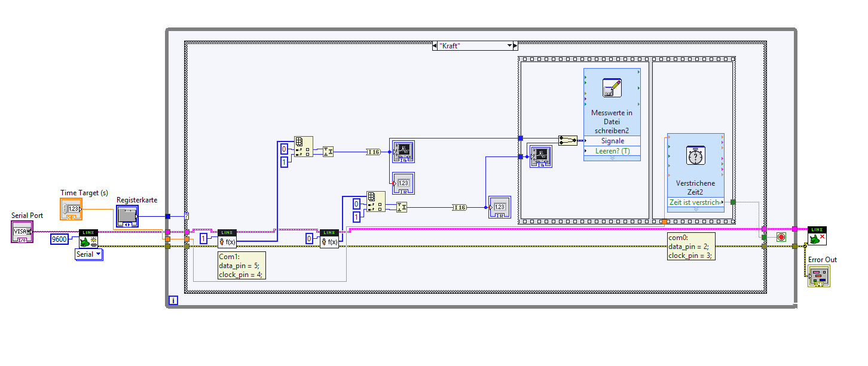The height and width of the screenshot is (366, 868).
Task: Click the "Kraft" case label
Action: pos(450,46)
